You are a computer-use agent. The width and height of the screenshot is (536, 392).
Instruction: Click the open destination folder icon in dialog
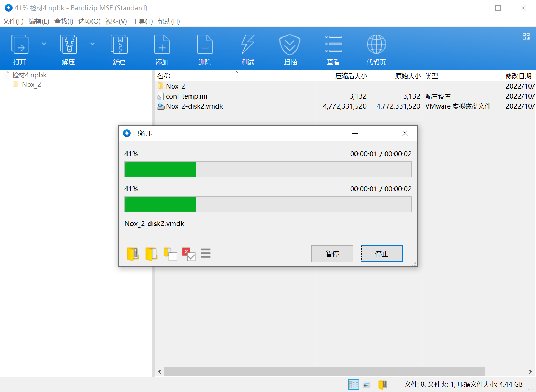151,254
